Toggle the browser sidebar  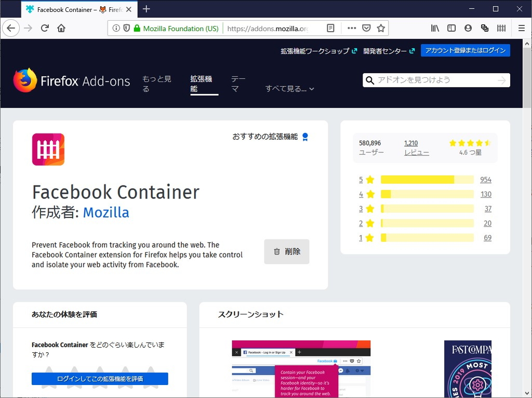[451, 28]
